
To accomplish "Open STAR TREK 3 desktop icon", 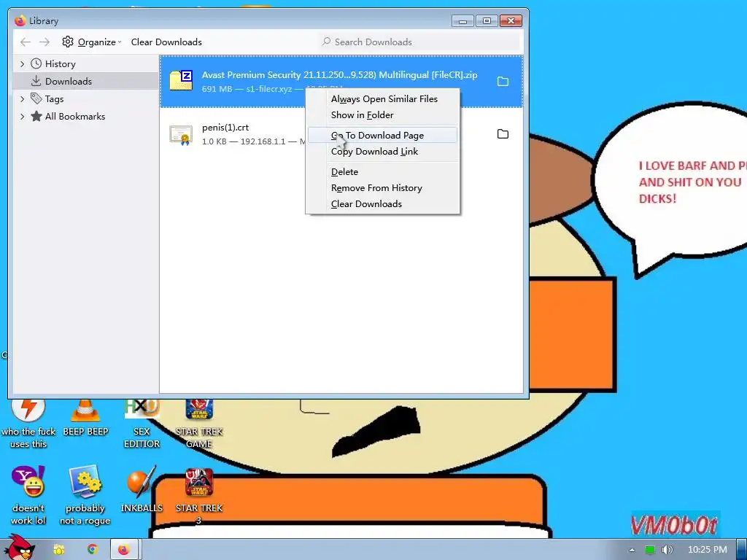I will tap(198, 495).
